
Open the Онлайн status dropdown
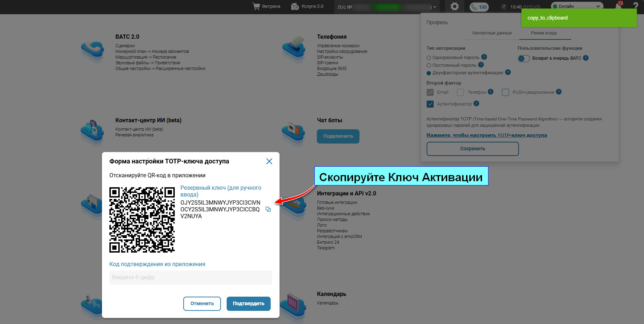tap(577, 6)
